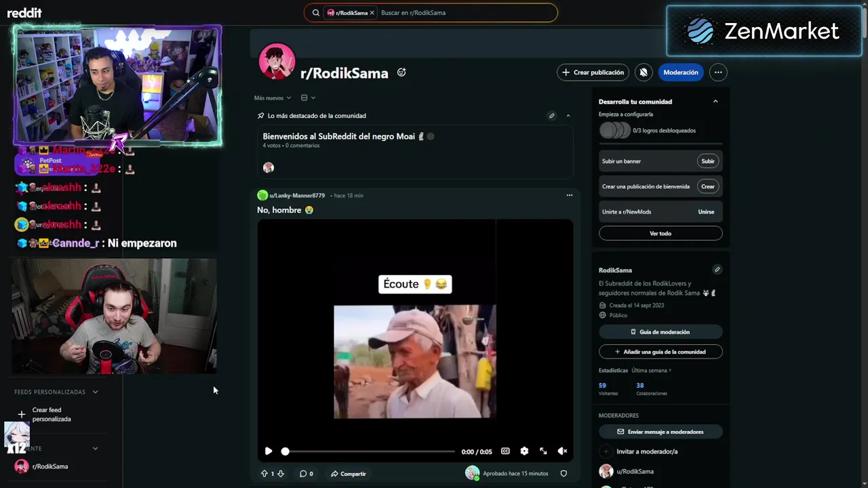Click the search magnifier icon
The width and height of the screenshot is (868, 488).
316,13
